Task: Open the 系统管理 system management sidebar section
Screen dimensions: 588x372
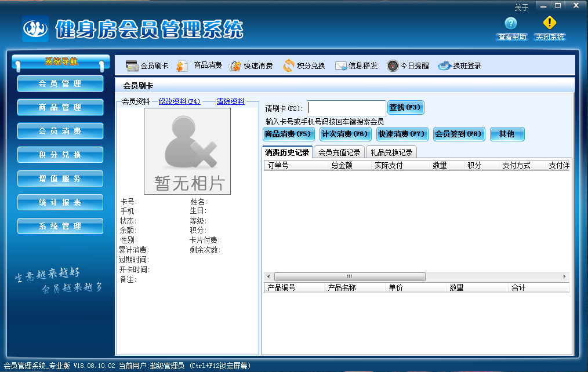Action: click(x=60, y=225)
